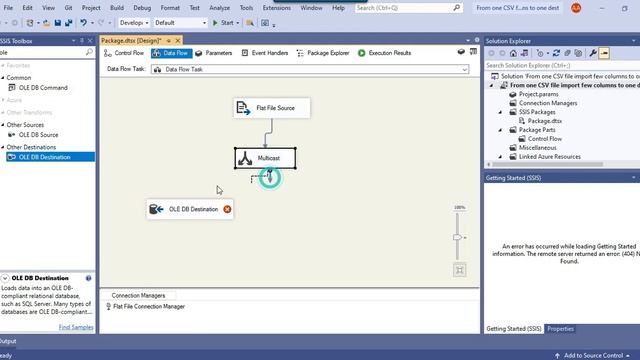The height and width of the screenshot is (360, 640).
Task: Click the Open File toolbar icon
Action: point(47,23)
